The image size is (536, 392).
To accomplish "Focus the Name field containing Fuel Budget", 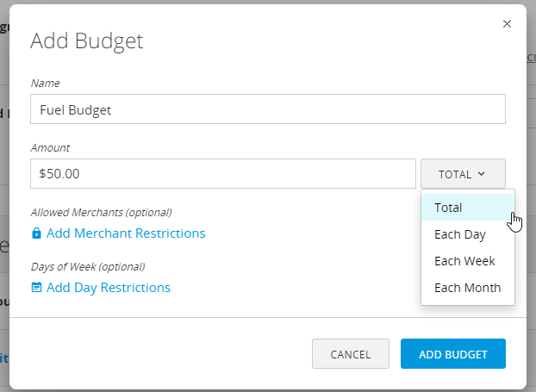I will click(267, 109).
